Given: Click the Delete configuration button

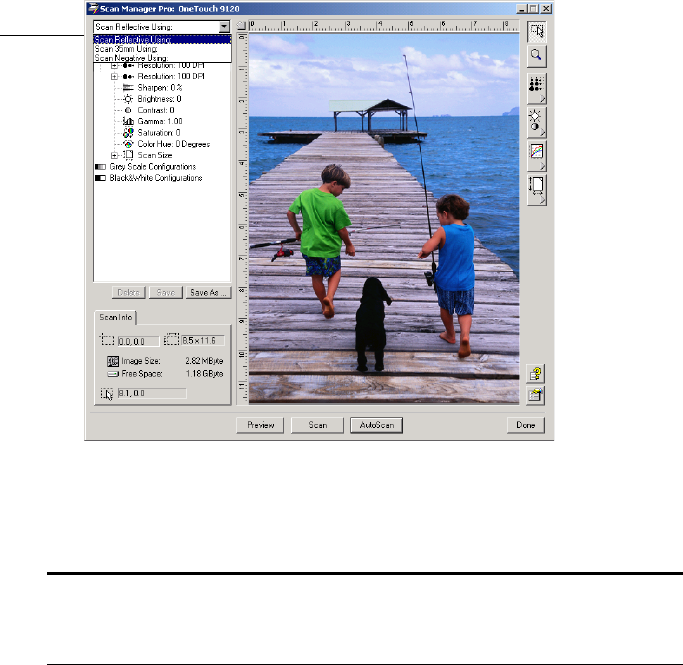Looking at the screenshot, I should click(x=128, y=293).
